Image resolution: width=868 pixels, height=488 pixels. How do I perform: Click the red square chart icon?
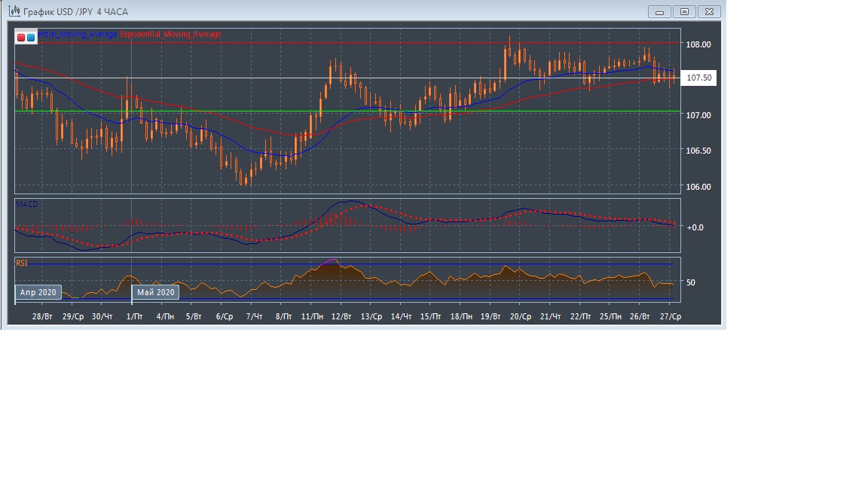coord(21,37)
